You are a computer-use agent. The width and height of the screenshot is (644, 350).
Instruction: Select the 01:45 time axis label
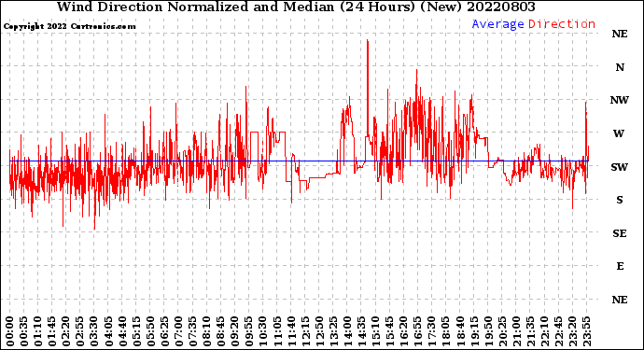point(52,331)
